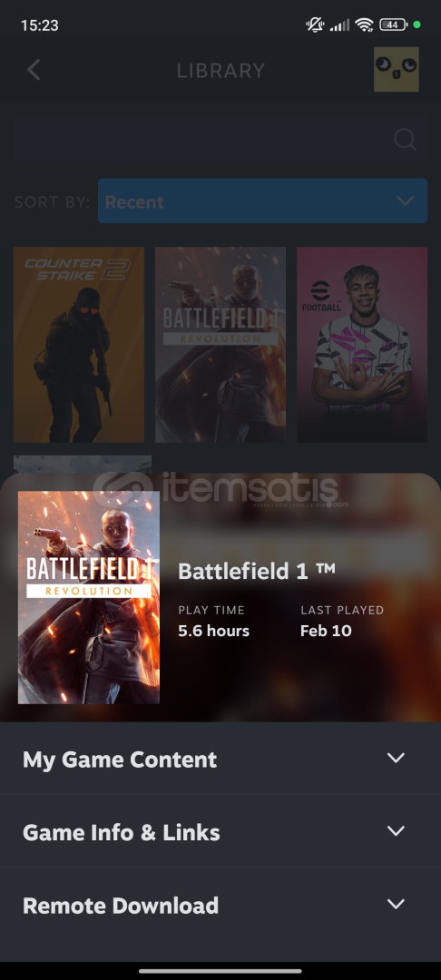Open eFootball game cover
The image size is (441, 980).
[362, 345]
